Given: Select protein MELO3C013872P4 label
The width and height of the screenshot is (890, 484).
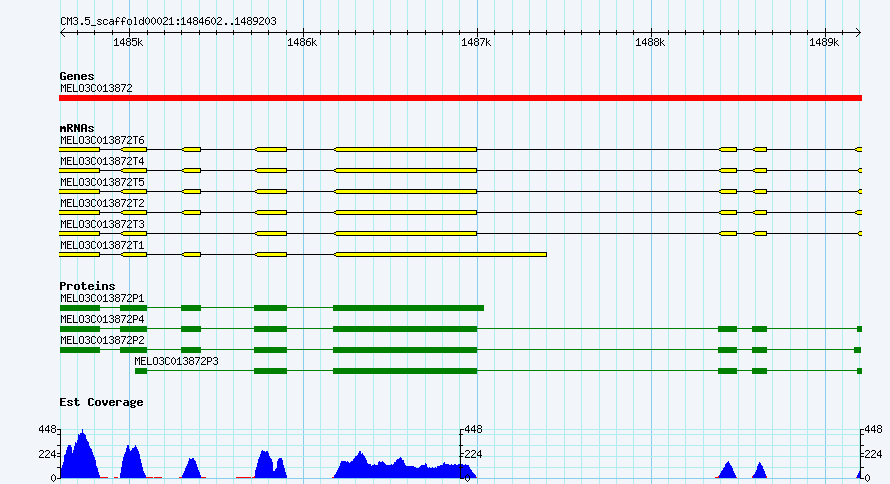Looking at the screenshot, I should pos(102,319).
